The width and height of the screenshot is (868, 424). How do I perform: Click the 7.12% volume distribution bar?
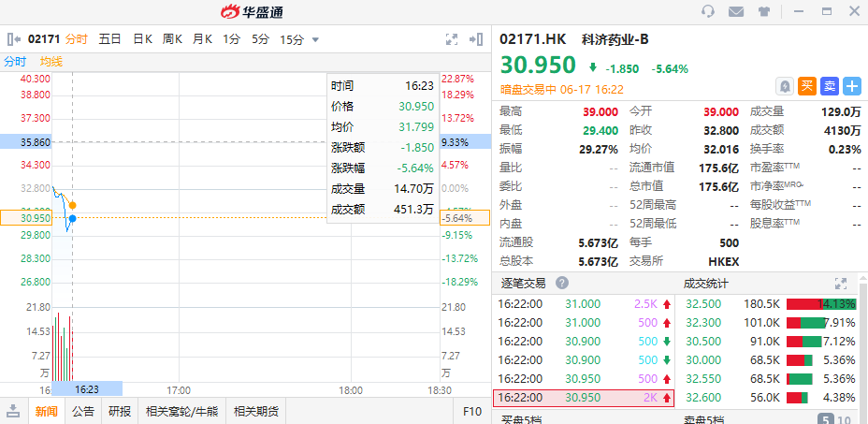point(804,341)
